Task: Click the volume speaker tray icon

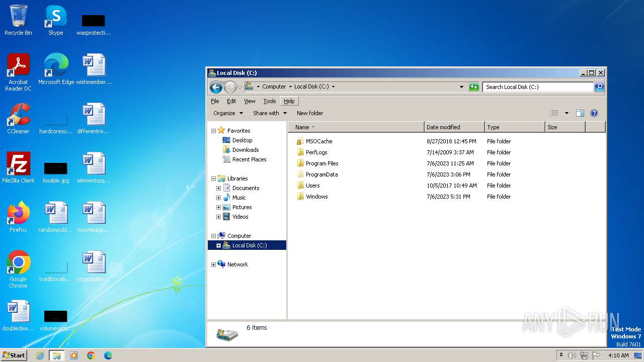Action: click(x=572, y=355)
